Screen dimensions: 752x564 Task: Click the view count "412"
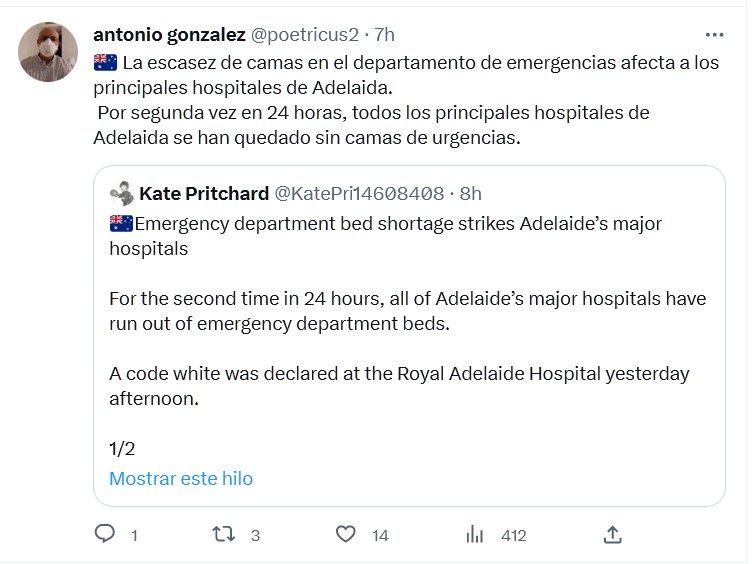pos(513,536)
